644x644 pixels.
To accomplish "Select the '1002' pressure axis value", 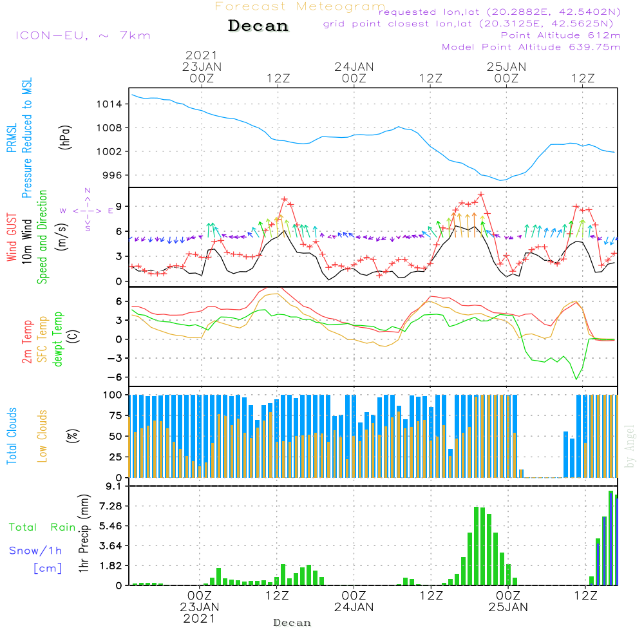I will pyautogui.click(x=109, y=152).
